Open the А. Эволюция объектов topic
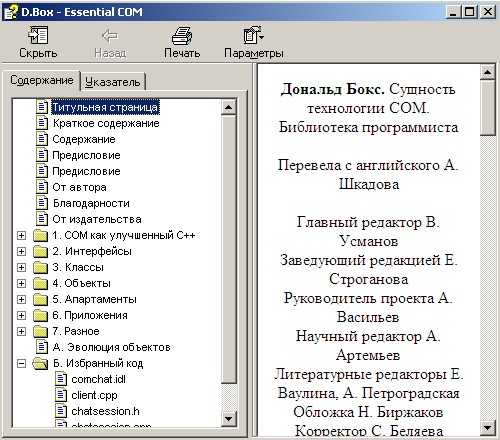Image resolution: width=500 pixels, height=440 pixels. [x=111, y=347]
